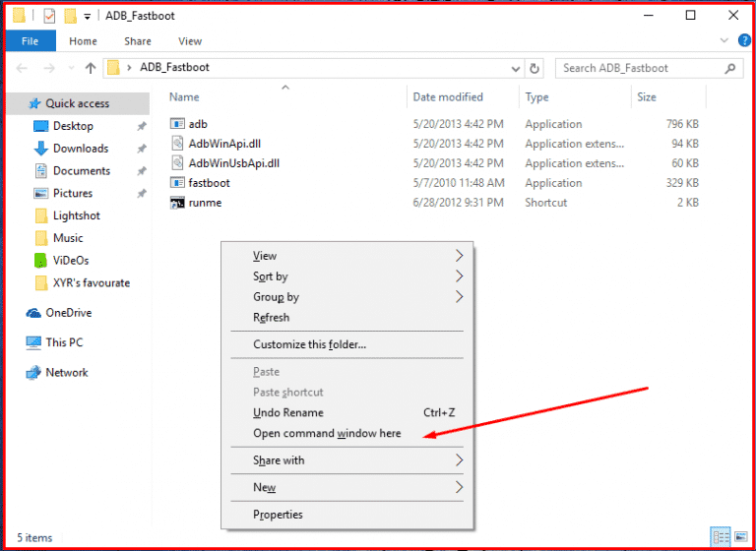Expand the ribbon with the chevron
756x551 pixels.
[724, 40]
